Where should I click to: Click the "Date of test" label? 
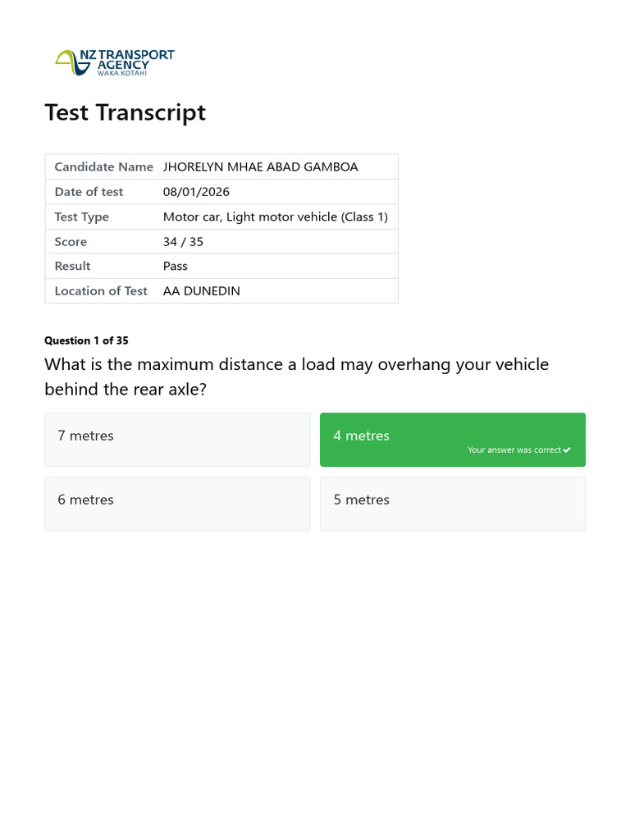click(x=89, y=192)
